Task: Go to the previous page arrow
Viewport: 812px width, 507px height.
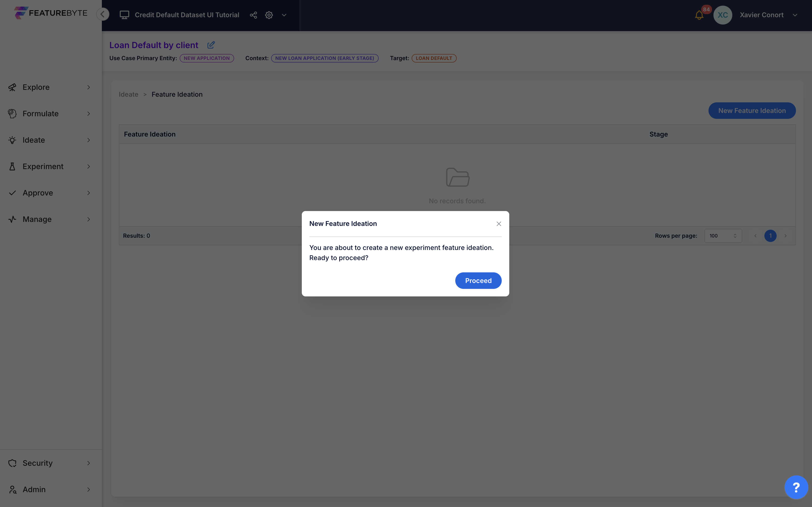Action: [x=755, y=236]
